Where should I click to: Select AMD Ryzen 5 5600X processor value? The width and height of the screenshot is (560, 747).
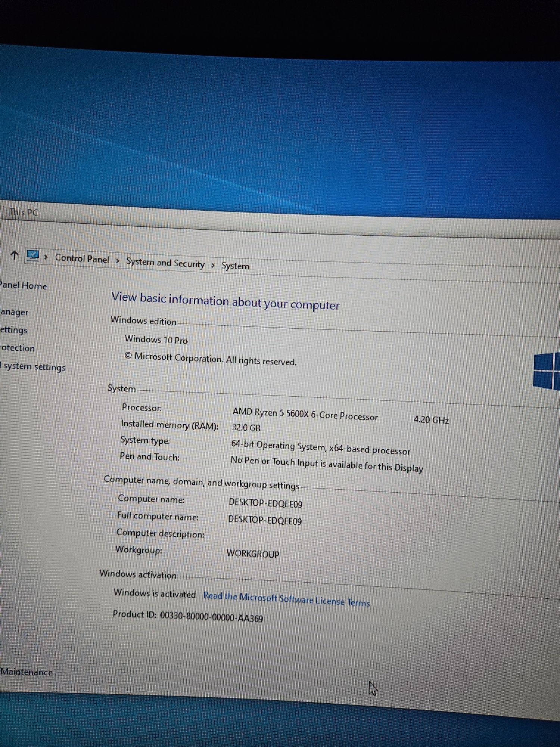[305, 414]
